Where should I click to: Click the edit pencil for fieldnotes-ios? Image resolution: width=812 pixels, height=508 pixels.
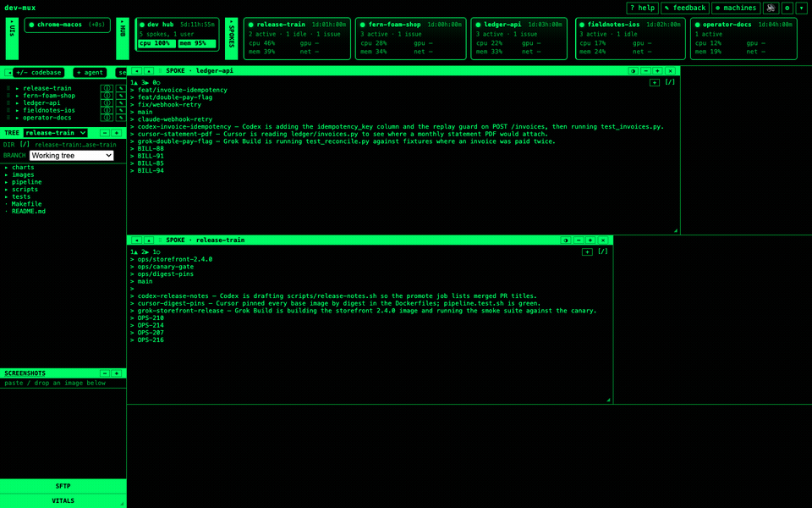[x=121, y=110]
